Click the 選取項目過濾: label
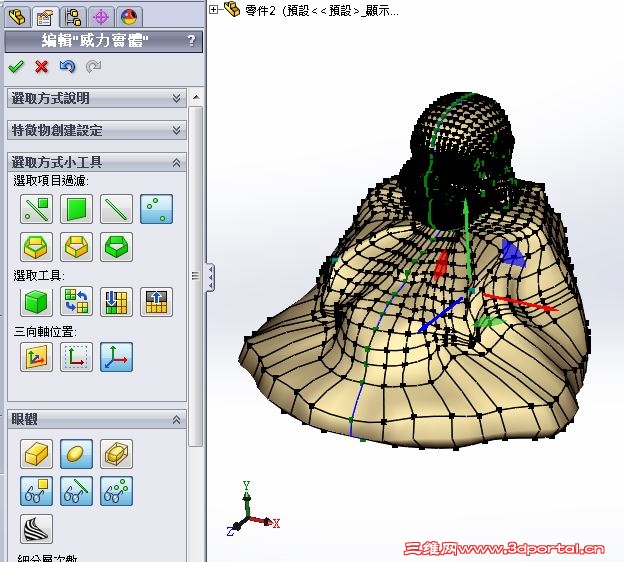 (51, 181)
